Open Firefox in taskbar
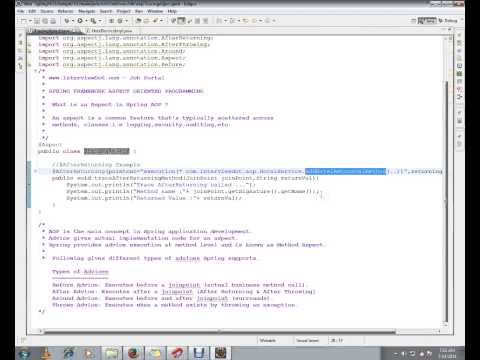Screen dimensions: 480x360 click(x=133, y=353)
